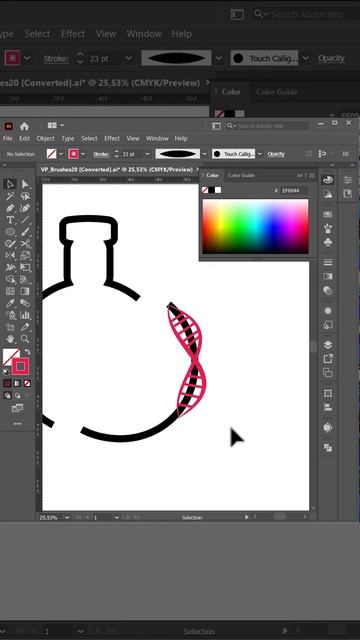Open the Swatches panel from the dock
Viewport: 360px width, 640px height.
coord(328,214)
